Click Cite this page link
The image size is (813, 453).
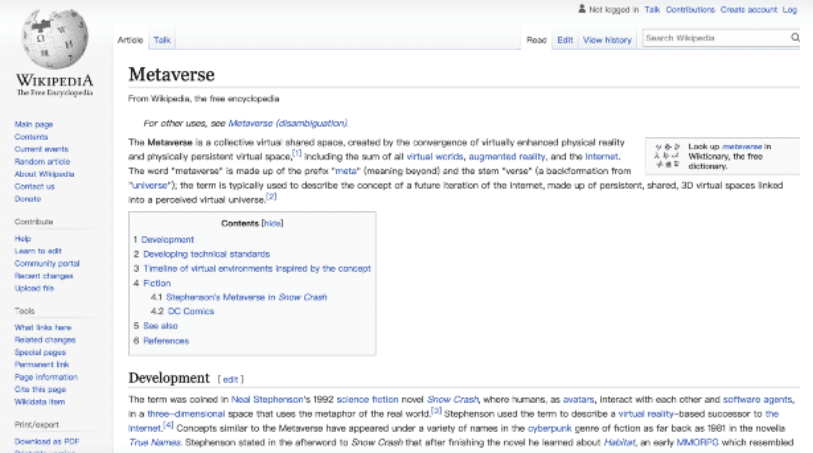point(40,390)
